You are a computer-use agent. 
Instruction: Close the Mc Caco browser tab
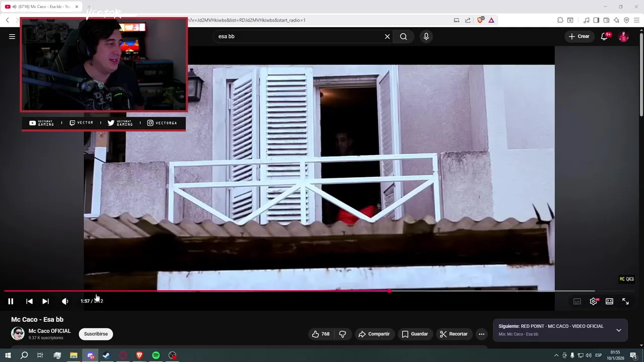pyautogui.click(x=77, y=7)
